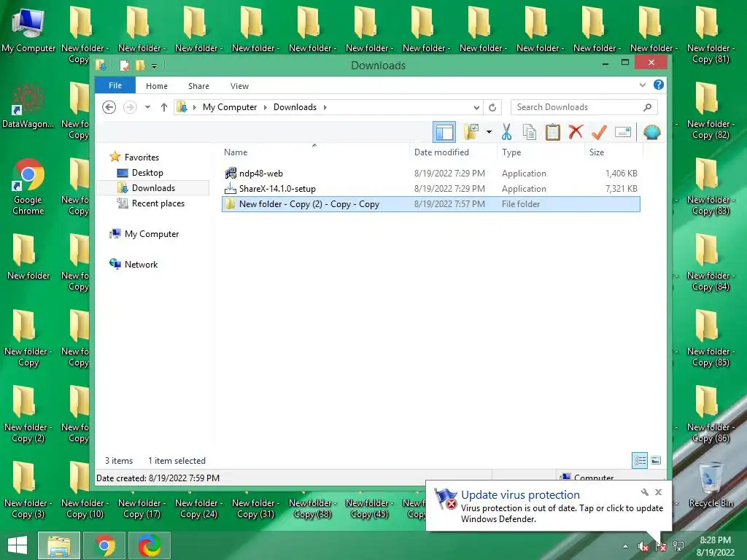Click the ShareX icon in the taskbar

tap(150, 545)
